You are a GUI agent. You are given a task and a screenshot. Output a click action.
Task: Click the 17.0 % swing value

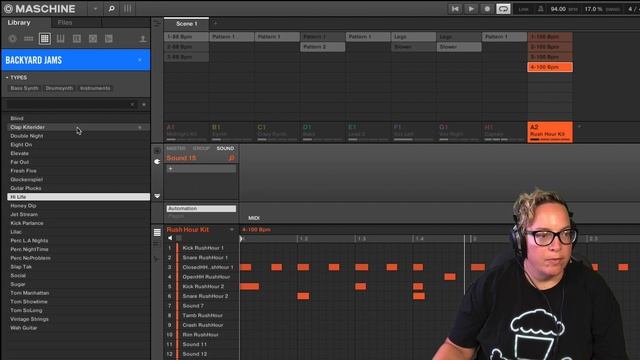coord(593,9)
